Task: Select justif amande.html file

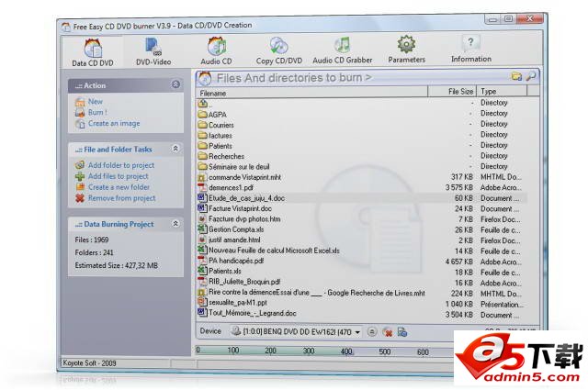Action: [362, 240]
